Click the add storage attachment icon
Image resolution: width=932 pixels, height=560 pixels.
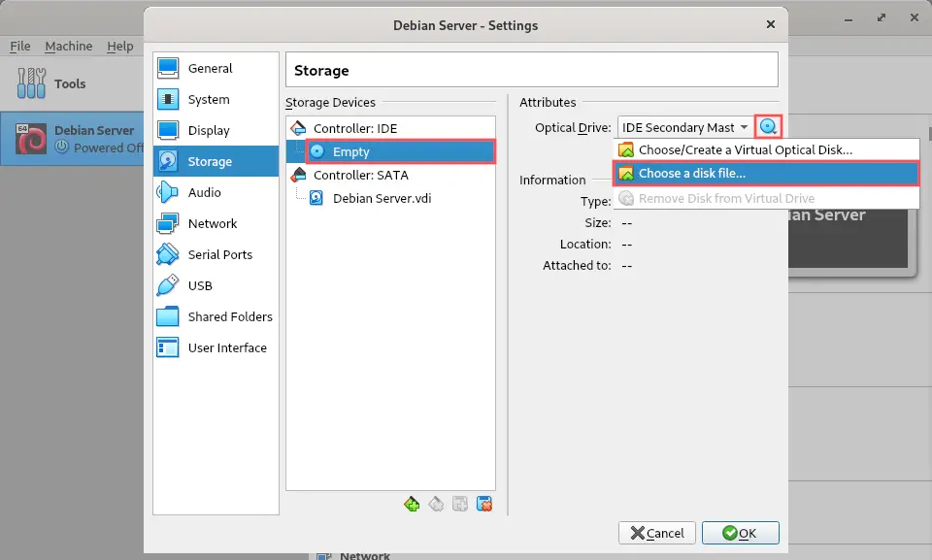coord(460,504)
